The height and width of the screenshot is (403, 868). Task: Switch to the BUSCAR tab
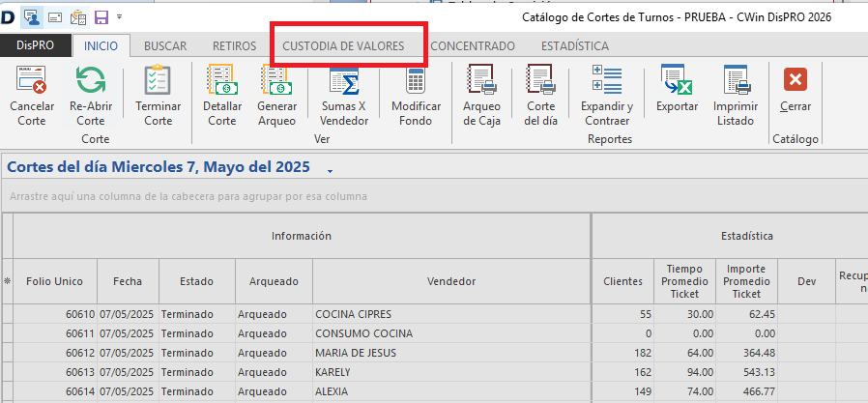point(165,46)
